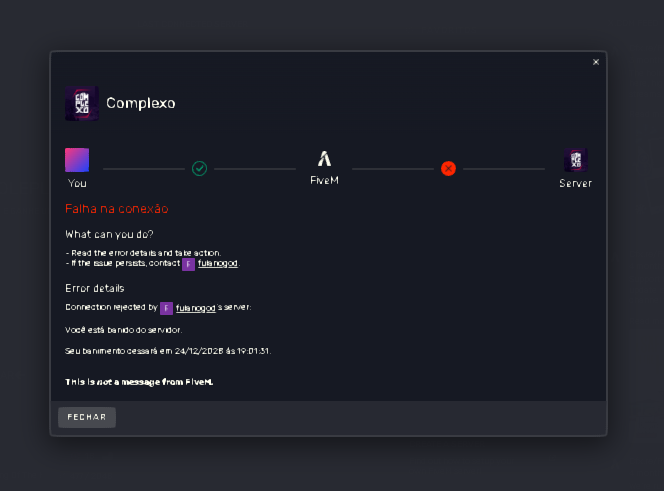Click the green checkmark status icon

coord(199,169)
